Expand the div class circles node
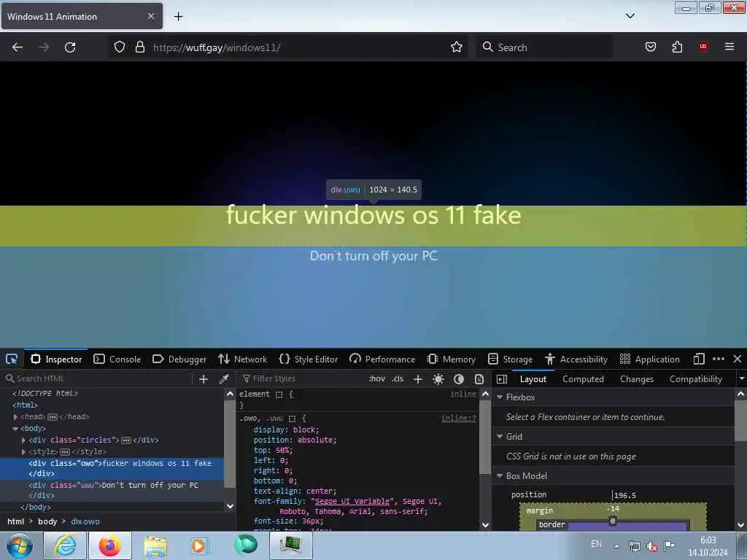 (x=24, y=440)
